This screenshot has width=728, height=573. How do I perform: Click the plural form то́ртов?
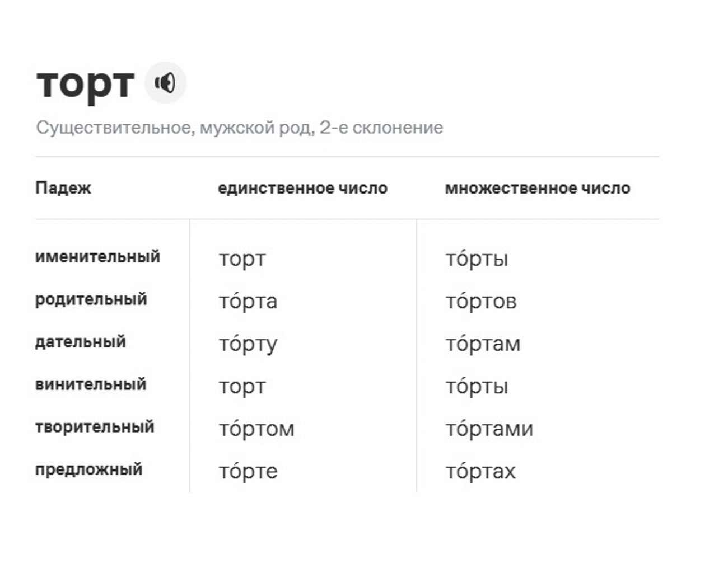coord(482,301)
